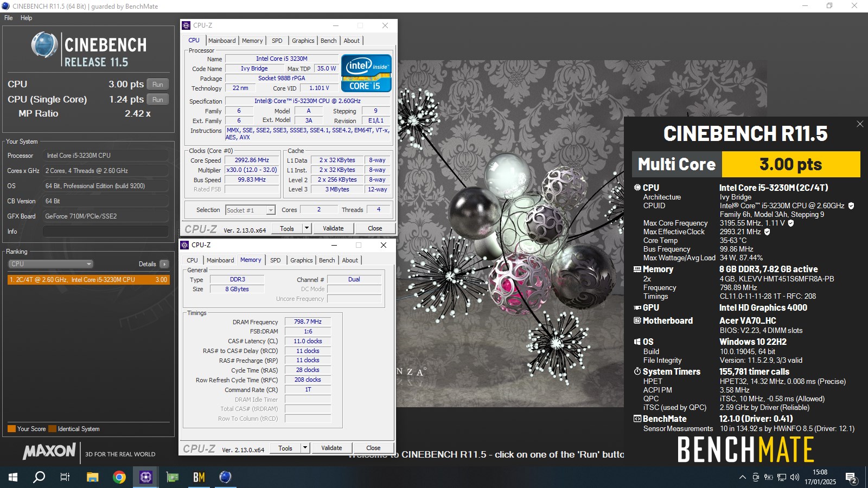Open Graphics tab in upper CPU-Z window
Viewport: 868px width, 488px height.
(303, 41)
